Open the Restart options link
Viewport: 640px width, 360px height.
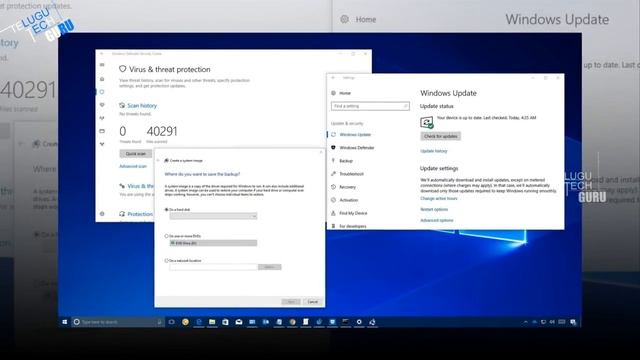(x=434, y=209)
